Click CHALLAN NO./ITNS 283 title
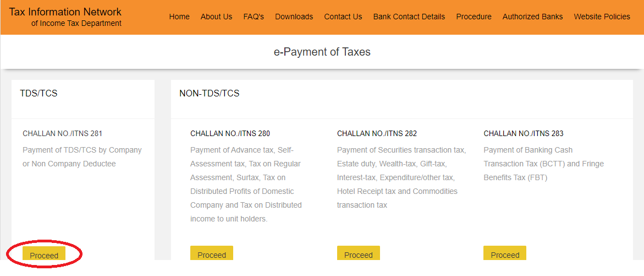The image size is (644, 276). pos(523,134)
